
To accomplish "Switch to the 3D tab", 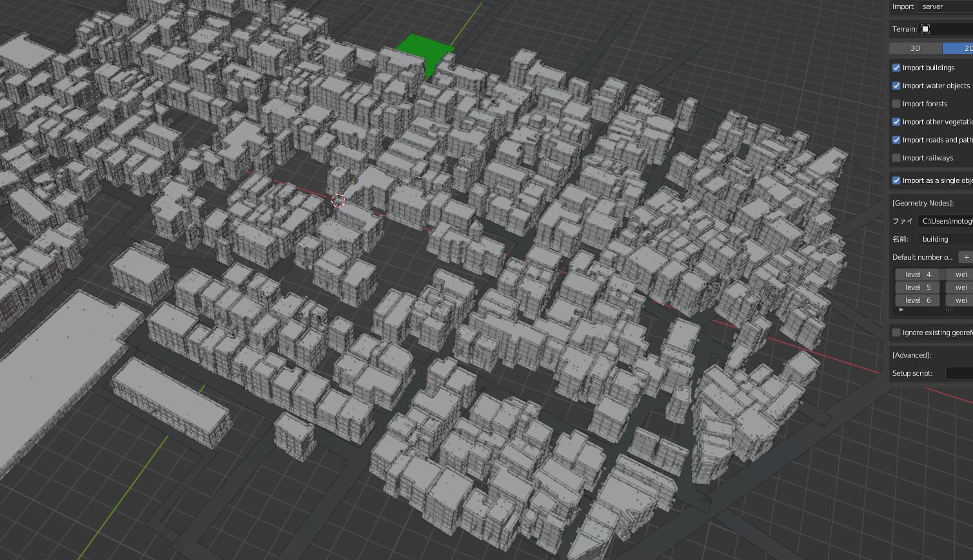I will (915, 48).
